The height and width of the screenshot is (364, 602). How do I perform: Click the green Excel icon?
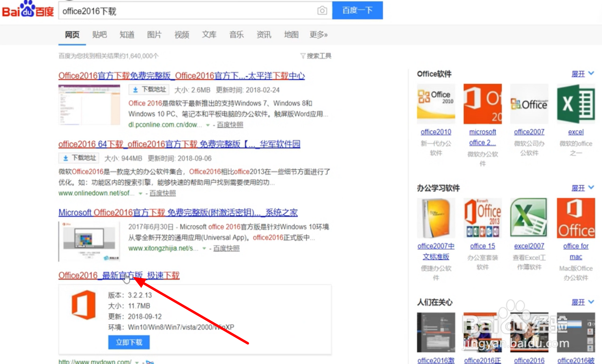point(576,104)
